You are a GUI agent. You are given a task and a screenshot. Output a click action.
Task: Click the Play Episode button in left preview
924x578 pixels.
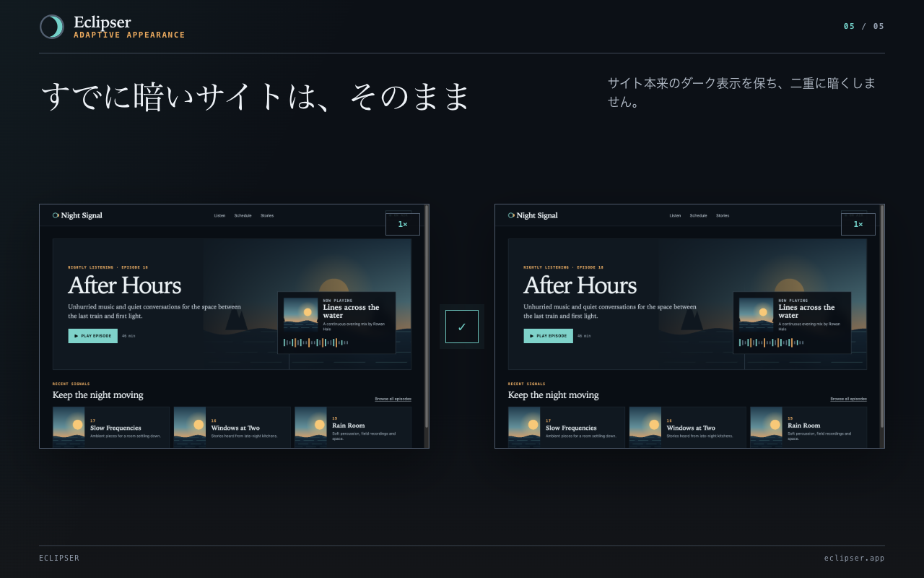pos(93,336)
